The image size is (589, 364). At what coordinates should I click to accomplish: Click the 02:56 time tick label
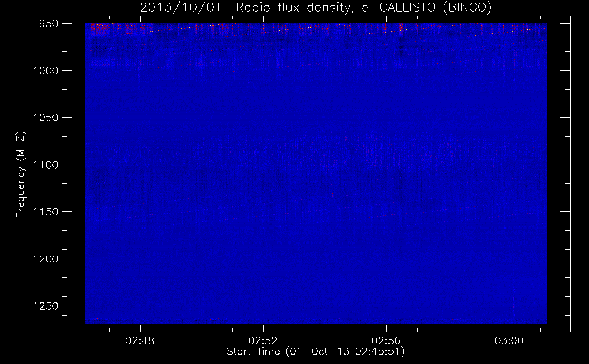[386, 341]
